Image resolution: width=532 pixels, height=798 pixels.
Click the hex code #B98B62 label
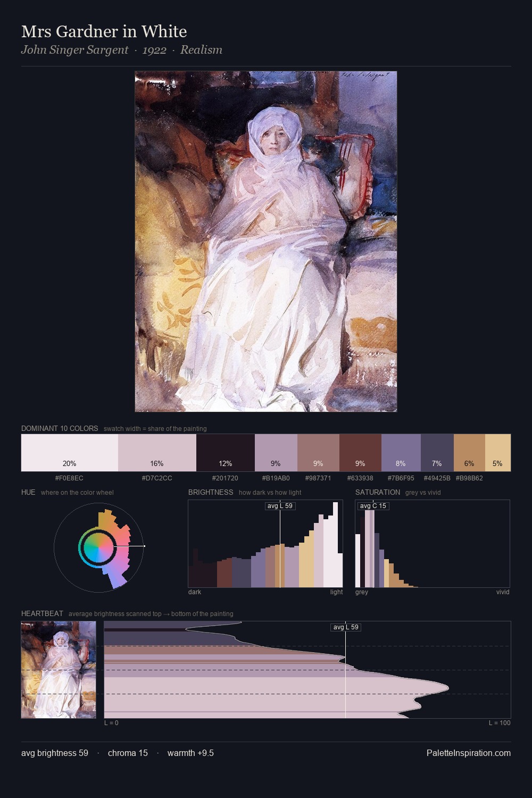point(469,478)
